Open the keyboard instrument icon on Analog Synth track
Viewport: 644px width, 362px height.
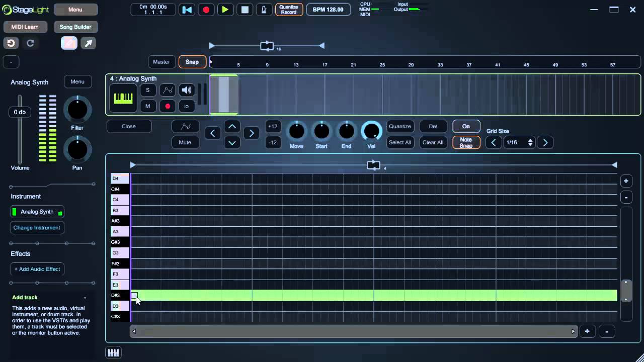(x=123, y=98)
